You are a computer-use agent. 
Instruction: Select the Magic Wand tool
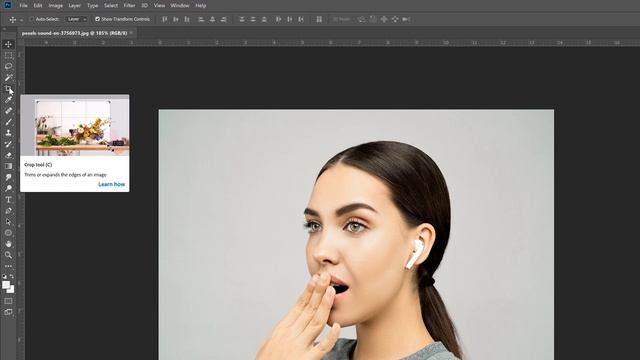coord(8,77)
